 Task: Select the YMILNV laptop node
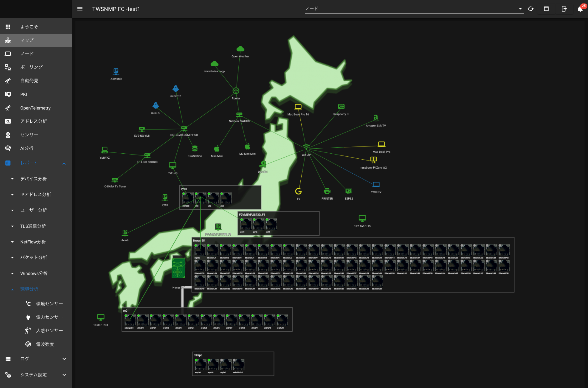376,185
